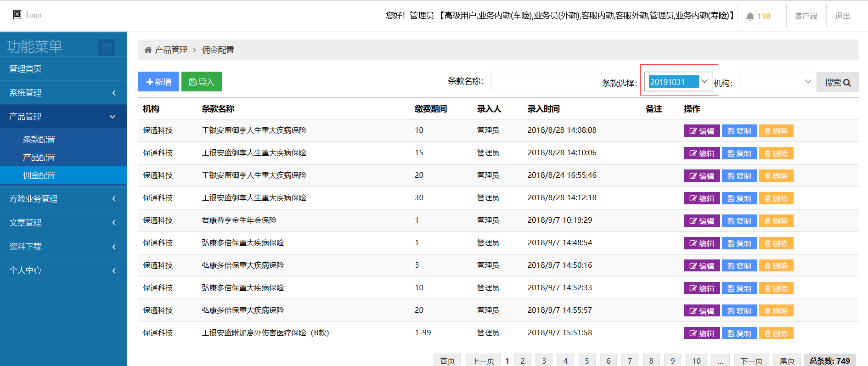Go to page 5 in pagination
The image size is (868, 366).
click(x=587, y=360)
